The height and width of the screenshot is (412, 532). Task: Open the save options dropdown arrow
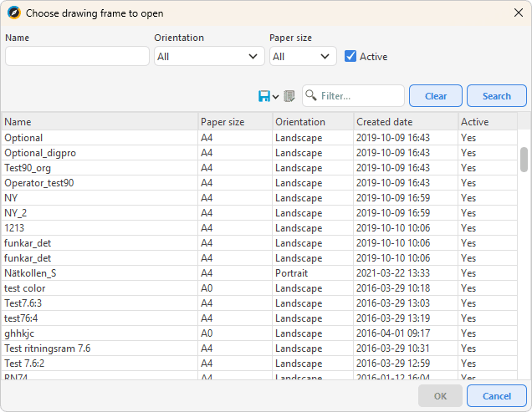276,97
